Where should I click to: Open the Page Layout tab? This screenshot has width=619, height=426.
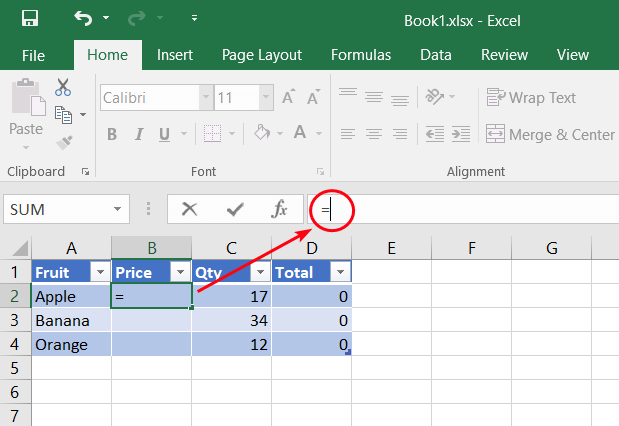262,55
